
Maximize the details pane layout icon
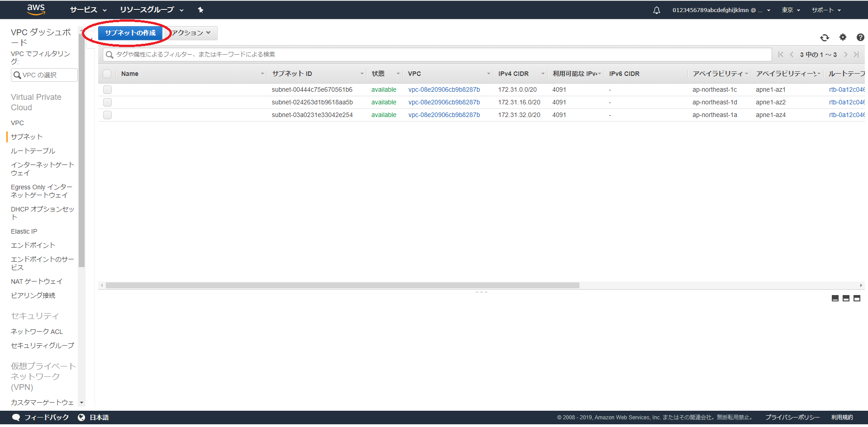(857, 298)
